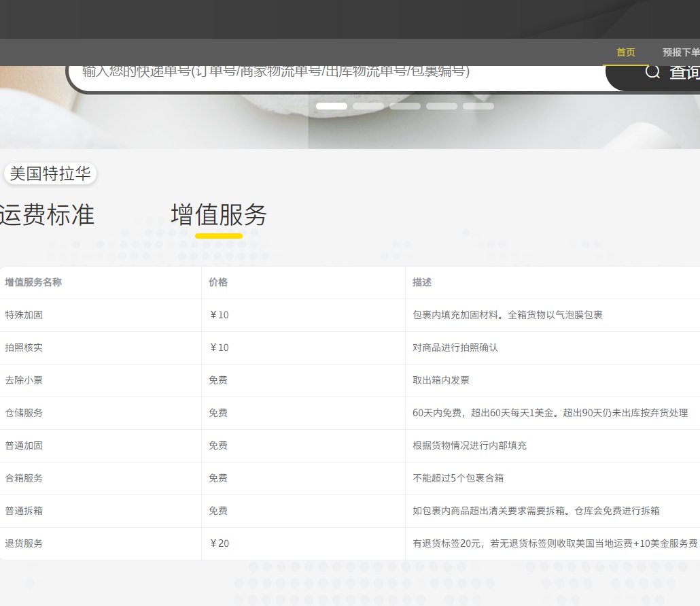The height and width of the screenshot is (606, 700).
Task: Select the 仓储服务 service row name
Action: tap(24, 412)
